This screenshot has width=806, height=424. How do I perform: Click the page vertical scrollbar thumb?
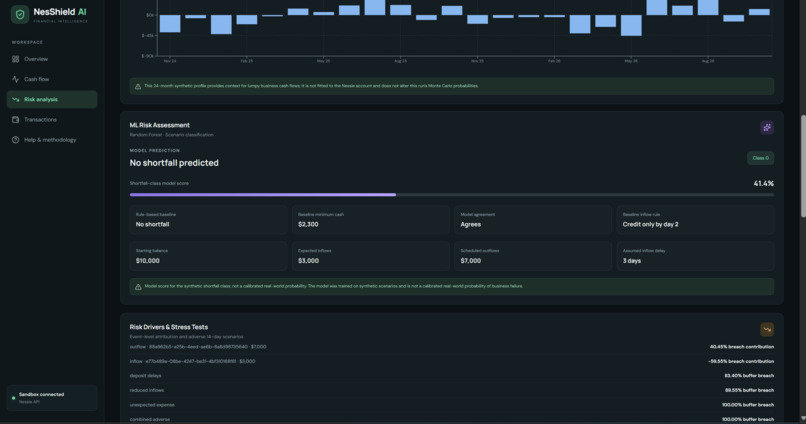pyautogui.click(x=802, y=166)
